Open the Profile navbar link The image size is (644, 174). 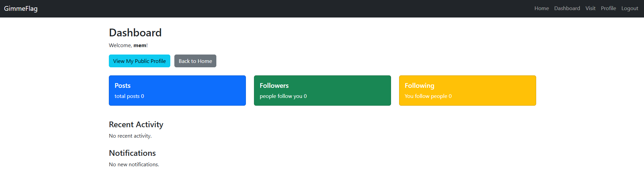[x=608, y=8]
